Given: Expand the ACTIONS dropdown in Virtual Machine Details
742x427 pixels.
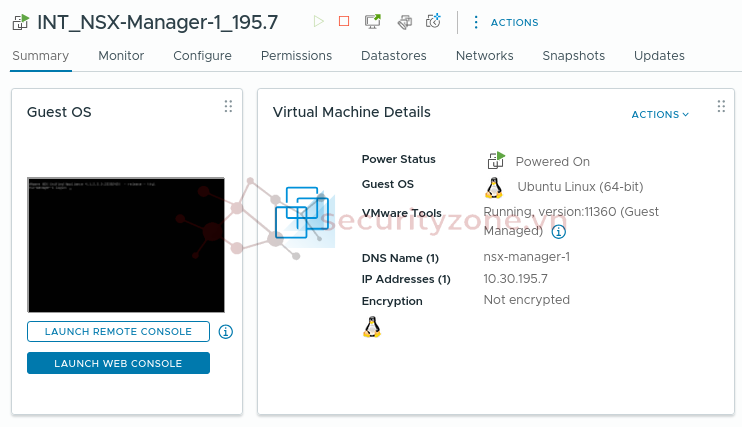Looking at the screenshot, I should (x=660, y=115).
